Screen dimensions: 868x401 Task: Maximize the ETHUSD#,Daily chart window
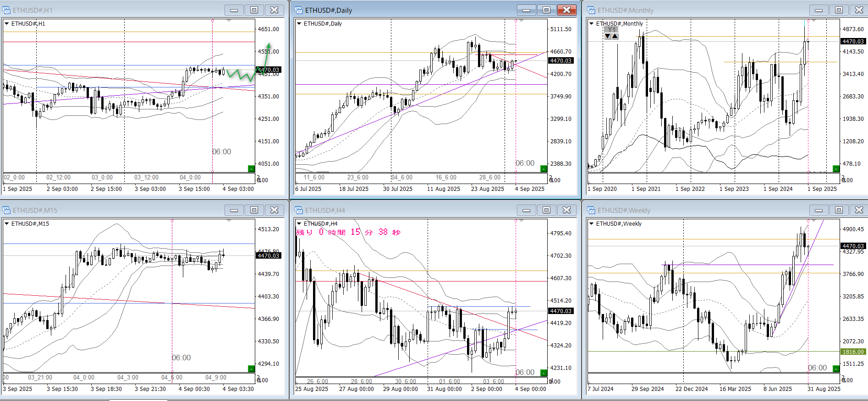tap(546, 10)
